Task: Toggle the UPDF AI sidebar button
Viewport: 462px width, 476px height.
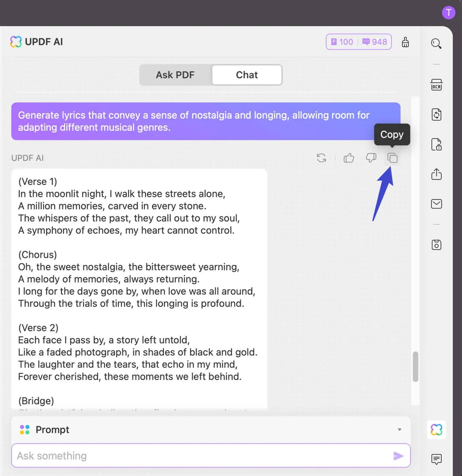Action: [437, 430]
